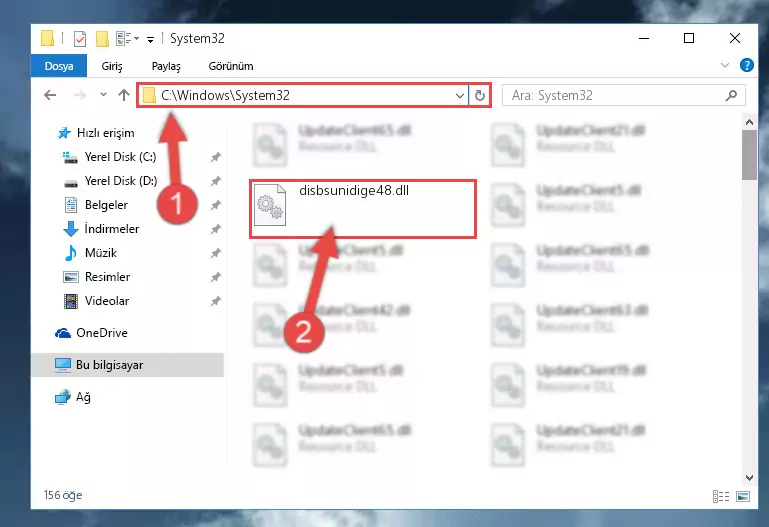Click pin icon next to İndirmeler
Screen dimensions: 769x527
point(215,229)
